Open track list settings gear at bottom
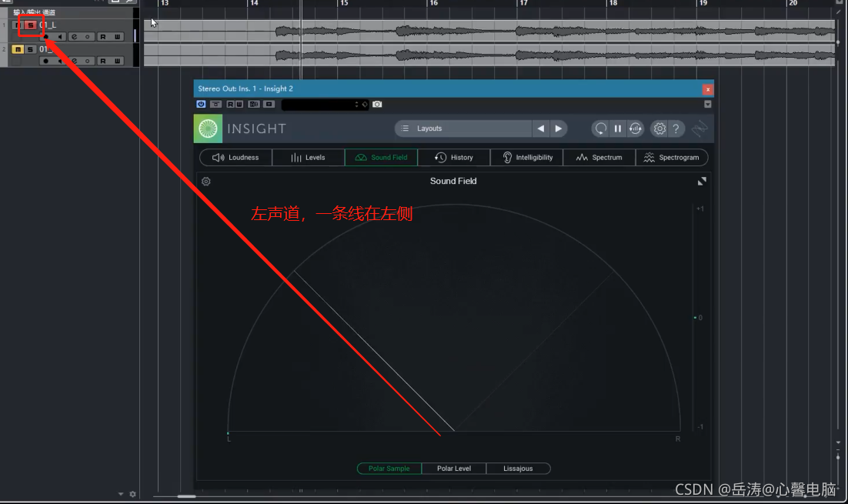The image size is (848, 504). (132, 494)
